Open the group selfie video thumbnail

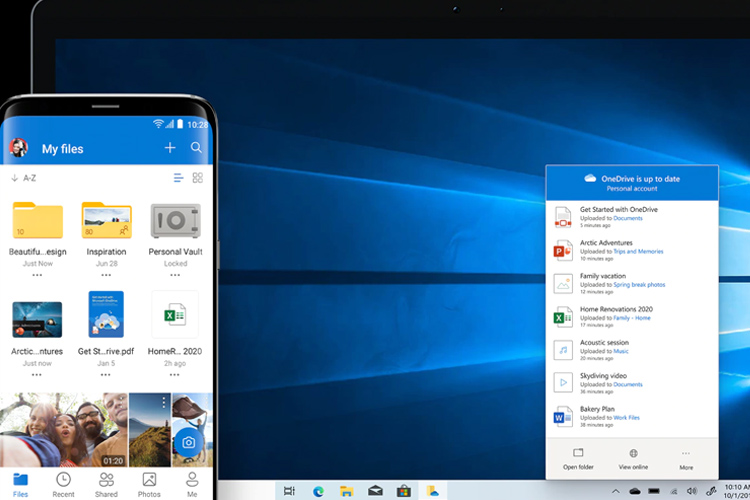tap(64, 430)
